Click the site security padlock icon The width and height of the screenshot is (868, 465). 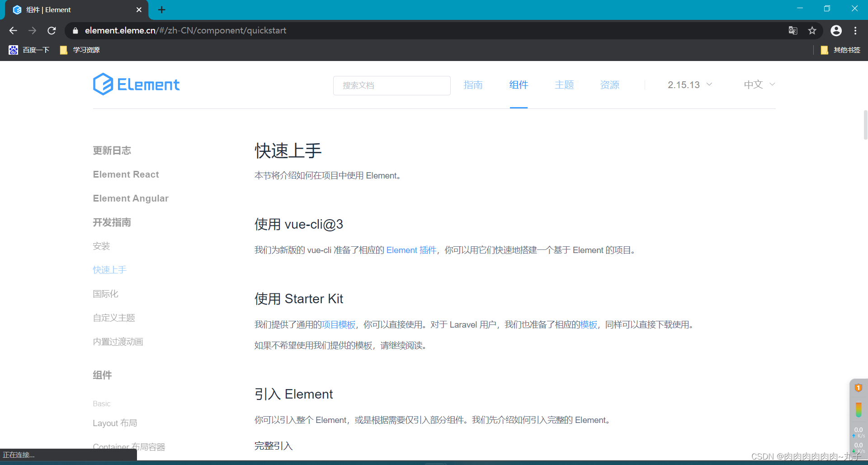pos(75,30)
